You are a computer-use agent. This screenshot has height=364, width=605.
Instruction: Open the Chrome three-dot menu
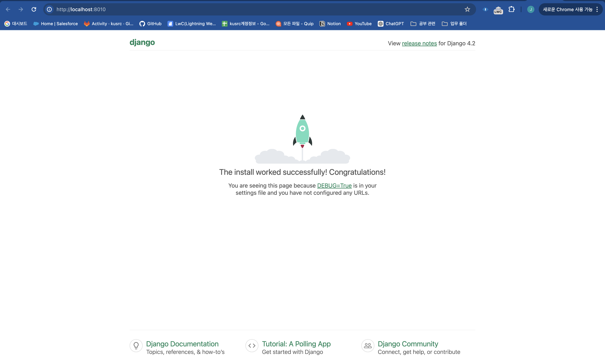(597, 9)
